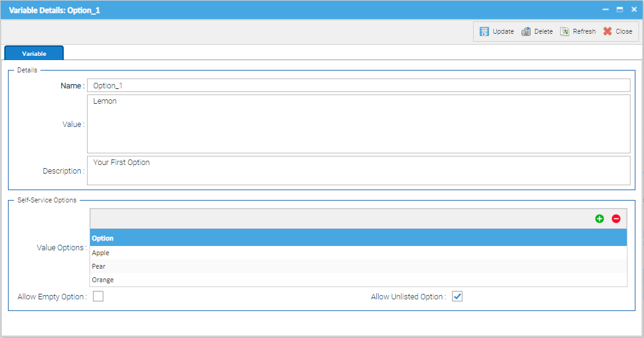Viewport: 644px width, 338px height.
Task: Click the Update floppy disk icon
Action: pos(484,31)
